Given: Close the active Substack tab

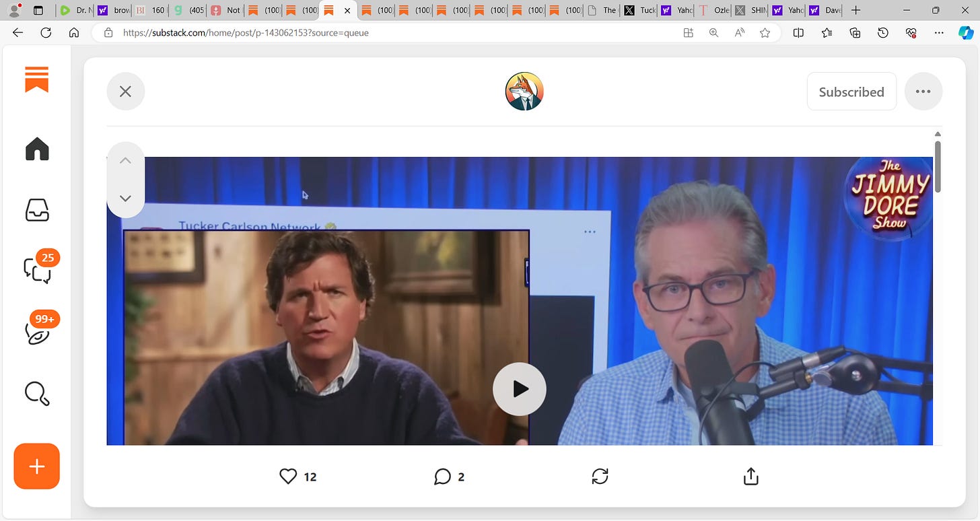Looking at the screenshot, I should point(347,11).
